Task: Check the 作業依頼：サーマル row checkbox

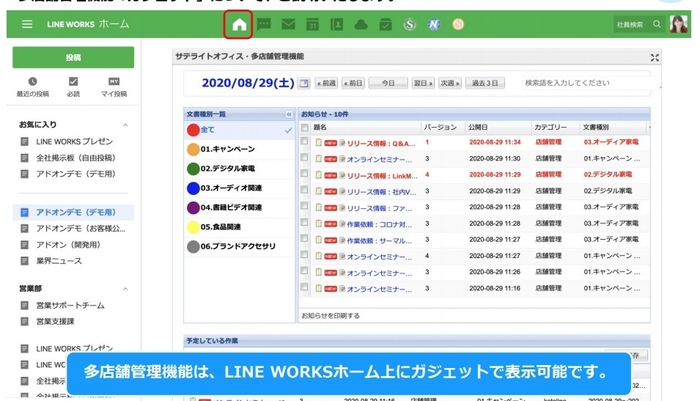Action: pos(304,238)
